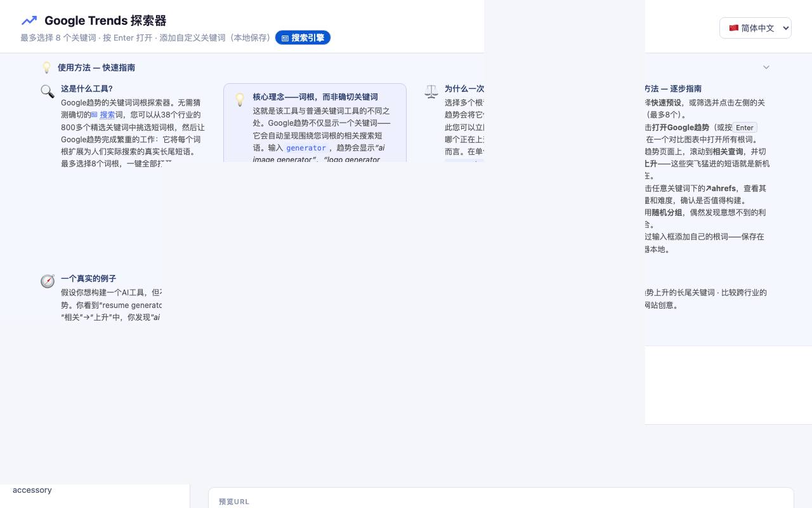Click the 这是什么工具? heading
The height and width of the screenshot is (508, 812).
point(87,89)
